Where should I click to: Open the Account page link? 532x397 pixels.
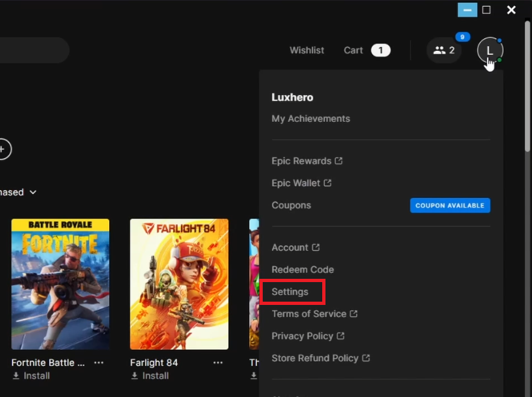(x=295, y=247)
